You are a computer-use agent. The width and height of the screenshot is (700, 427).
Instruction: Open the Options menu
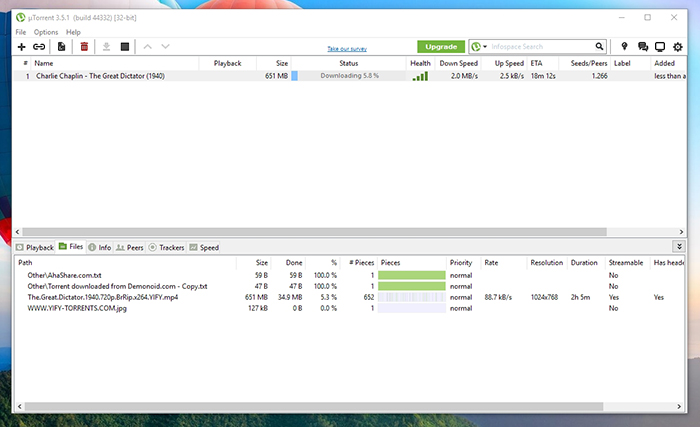pyautogui.click(x=46, y=32)
